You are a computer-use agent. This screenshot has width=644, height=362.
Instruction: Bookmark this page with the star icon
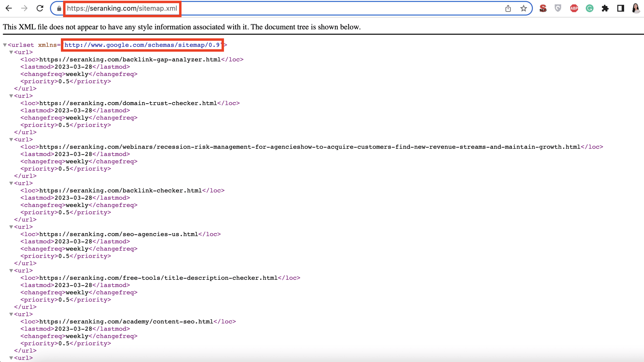(524, 9)
